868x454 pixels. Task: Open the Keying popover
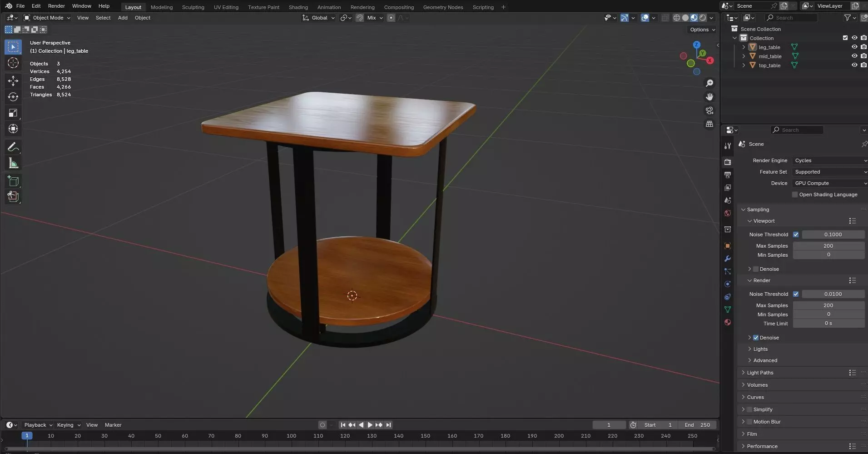tap(68, 425)
